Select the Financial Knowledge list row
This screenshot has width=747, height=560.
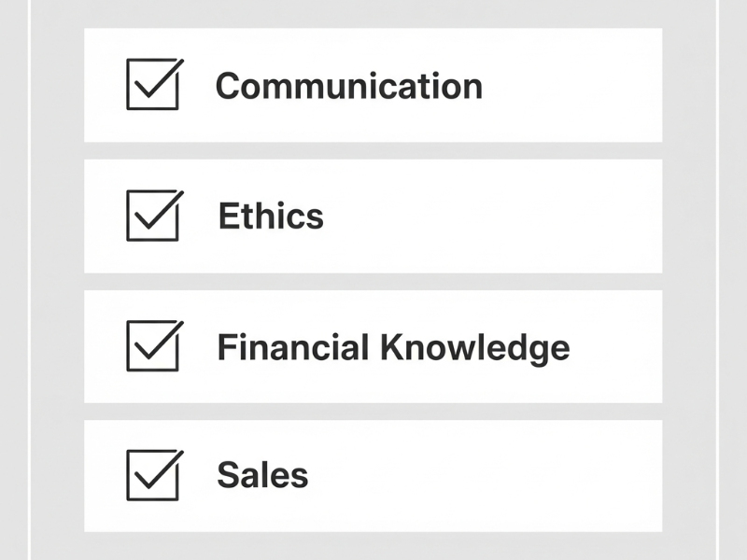pos(373,345)
